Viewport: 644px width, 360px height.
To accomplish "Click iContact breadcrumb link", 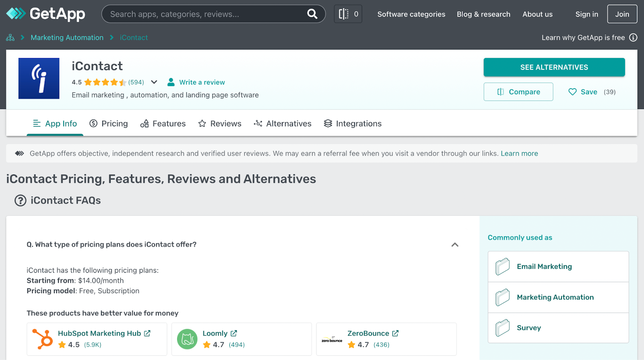I will coord(134,37).
